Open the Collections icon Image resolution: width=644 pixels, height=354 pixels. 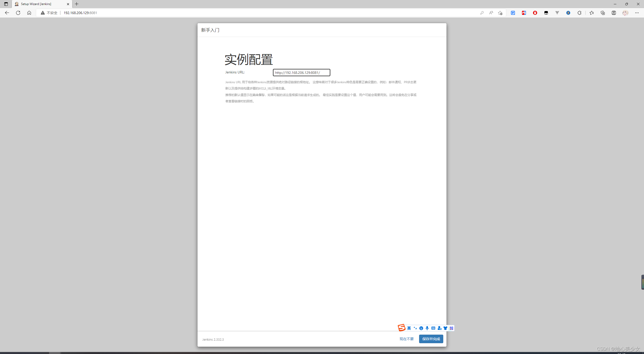603,13
